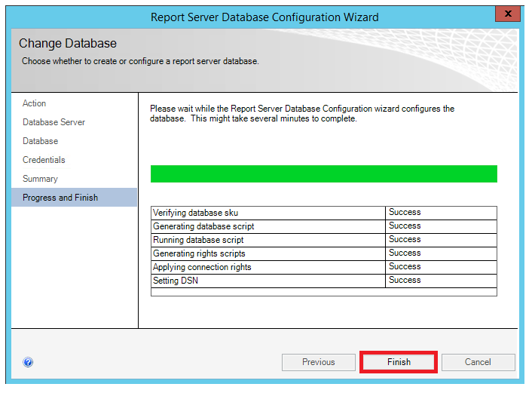Screen dimensions: 532x393
Task: Select the 'Verifying database sku' row text
Action: tap(195, 213)
